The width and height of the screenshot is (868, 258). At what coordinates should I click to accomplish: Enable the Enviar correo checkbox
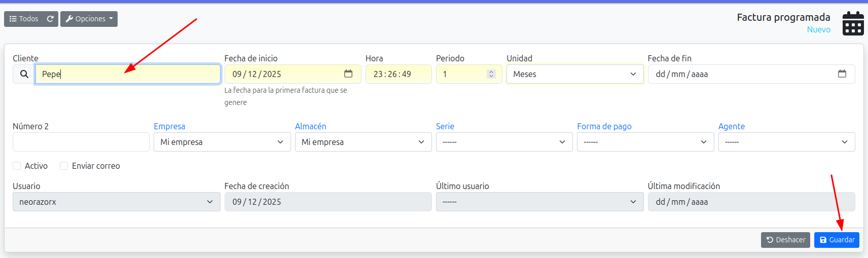coord(64,166)
